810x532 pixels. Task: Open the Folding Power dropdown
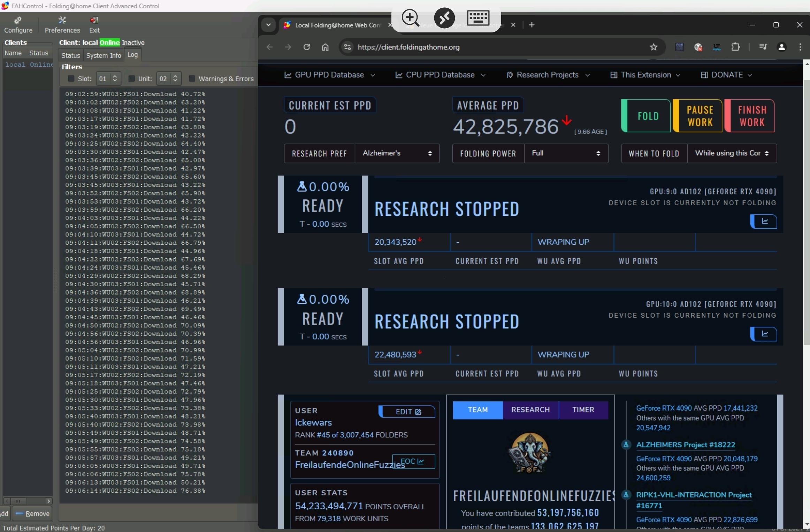point(566,153)
